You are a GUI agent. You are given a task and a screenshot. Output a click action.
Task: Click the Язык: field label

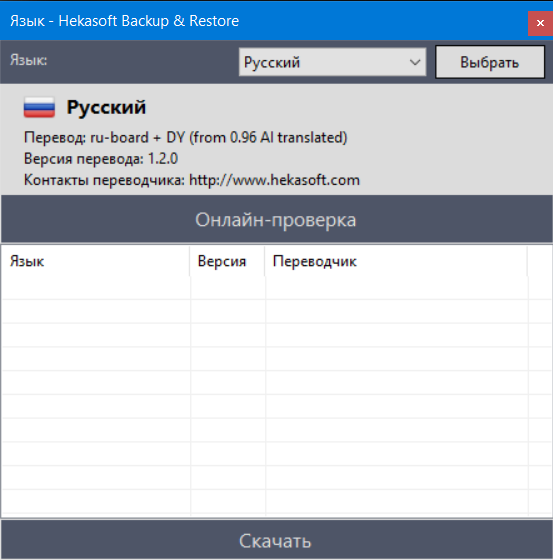[x=29, y=60]
